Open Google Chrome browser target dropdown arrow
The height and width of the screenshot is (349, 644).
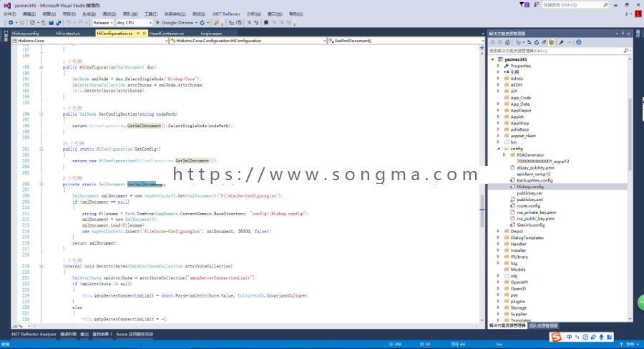[196, 23]
